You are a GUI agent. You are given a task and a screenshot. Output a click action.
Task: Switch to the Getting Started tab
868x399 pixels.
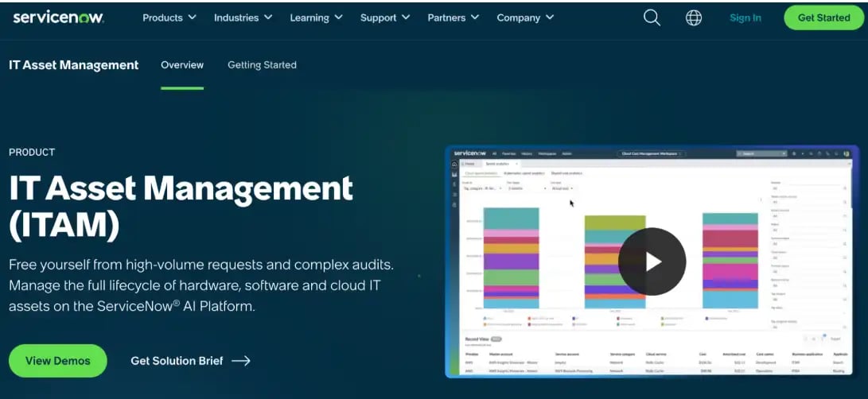tap(262, 65)
